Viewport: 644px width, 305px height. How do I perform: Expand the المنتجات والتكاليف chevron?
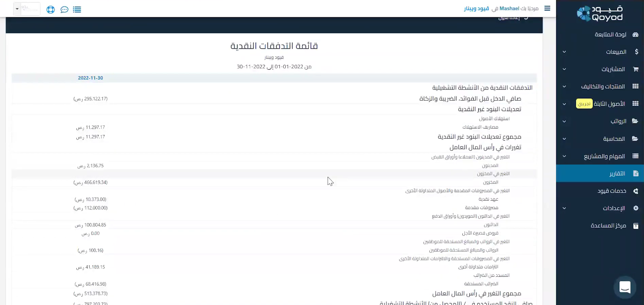point(564,87)
